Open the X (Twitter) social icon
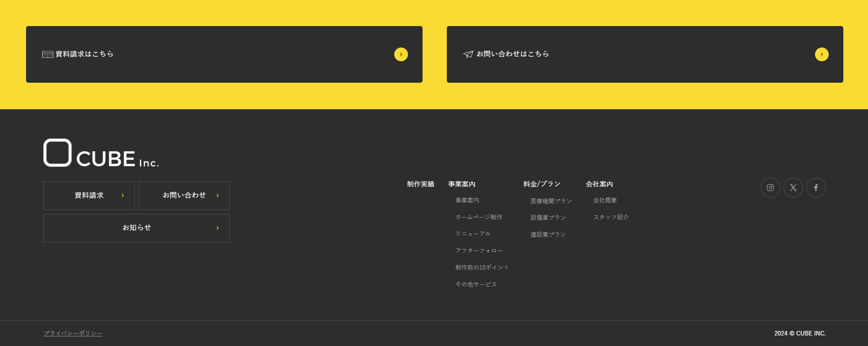The image size is (868, 346). 793,187
